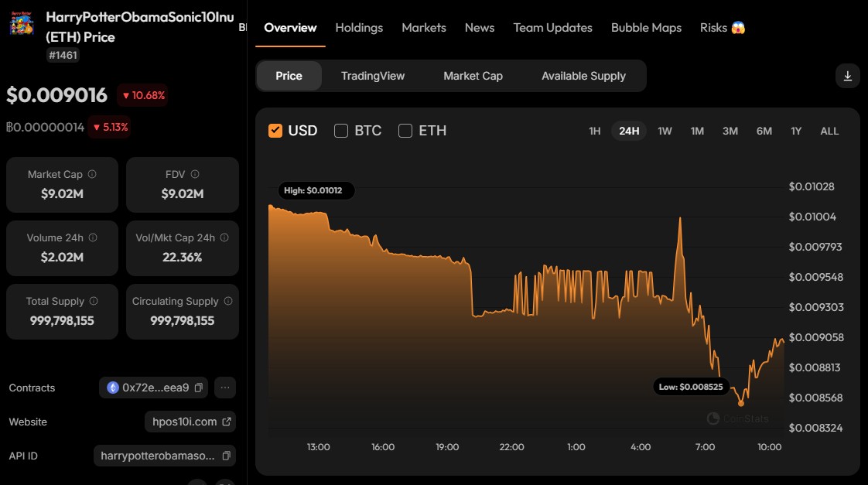Click the FDV $9.02M card
The height and width of the screenshot is (485, 868).
click(x=182, y=185)
